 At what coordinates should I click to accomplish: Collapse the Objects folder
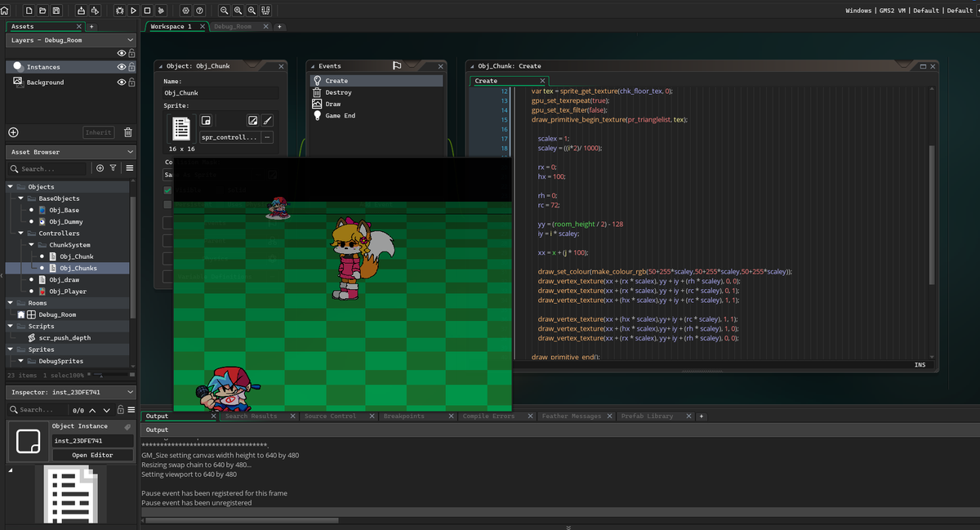tap(10, 187)
